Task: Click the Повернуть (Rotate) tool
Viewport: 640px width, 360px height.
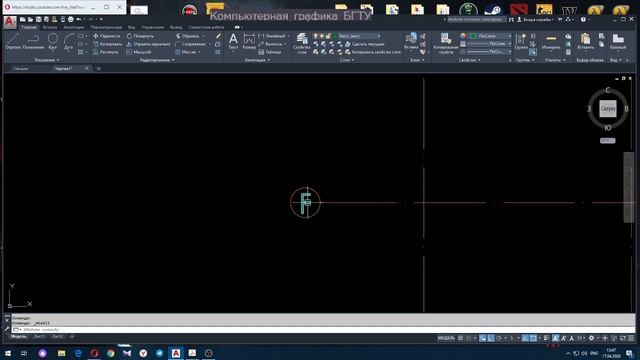Action: [140, 36]
